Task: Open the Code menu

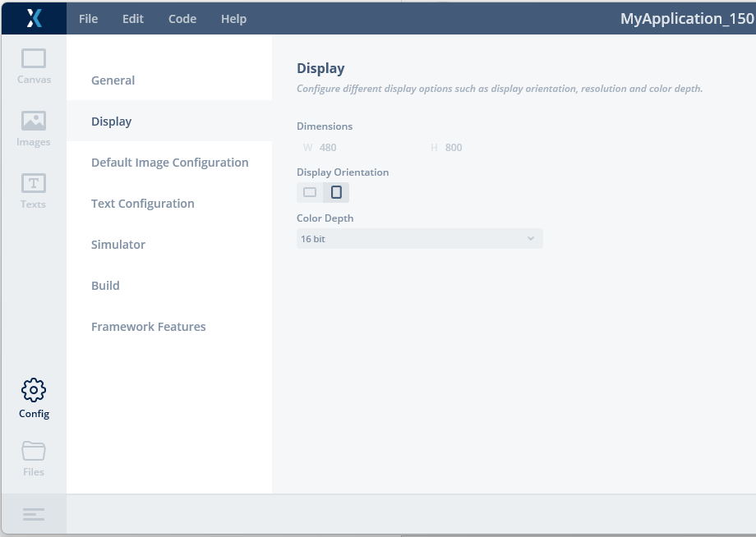Action: coord(182,19)
